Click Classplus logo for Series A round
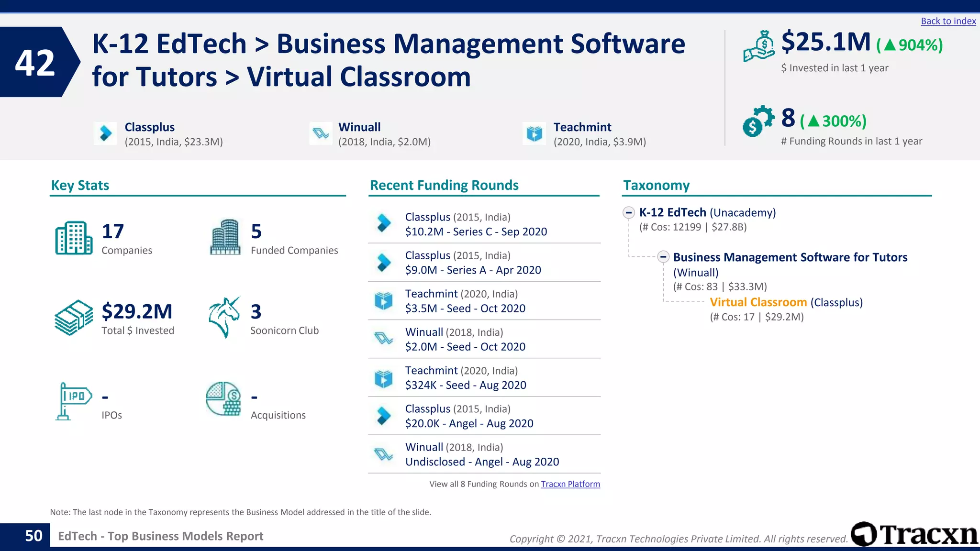 383,262
